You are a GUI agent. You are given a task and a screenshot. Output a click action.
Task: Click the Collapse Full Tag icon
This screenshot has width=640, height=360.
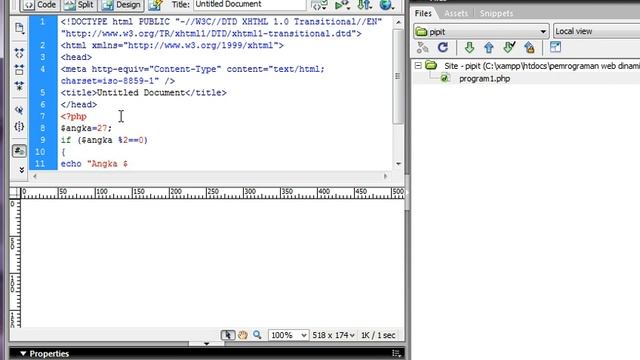point(19,53)
